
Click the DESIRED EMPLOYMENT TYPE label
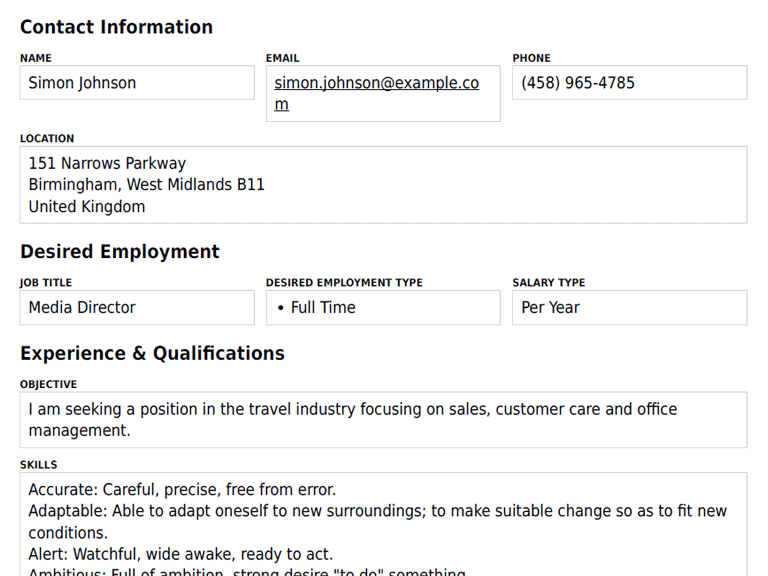click(x=344, y=283)
